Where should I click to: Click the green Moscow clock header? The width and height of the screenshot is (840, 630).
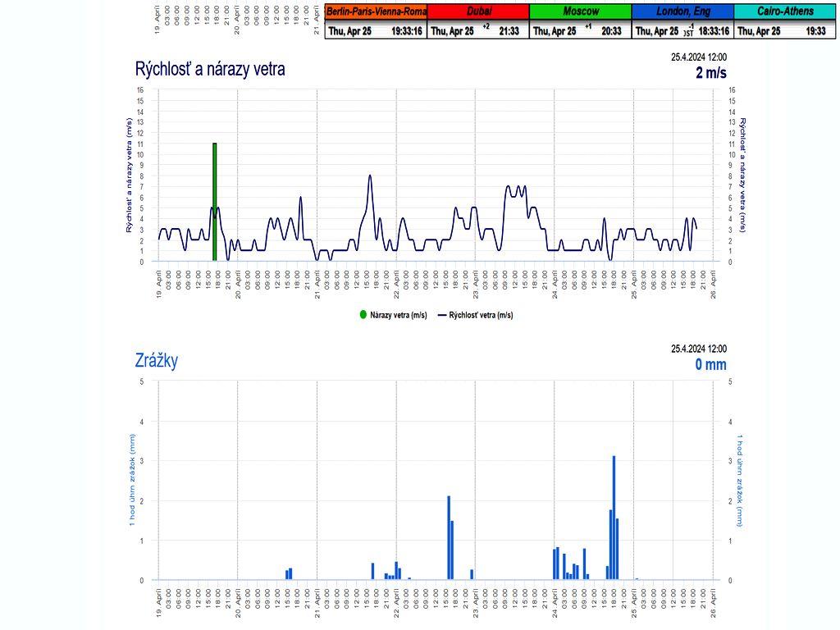pyautogui.click(x=580, y=11)
